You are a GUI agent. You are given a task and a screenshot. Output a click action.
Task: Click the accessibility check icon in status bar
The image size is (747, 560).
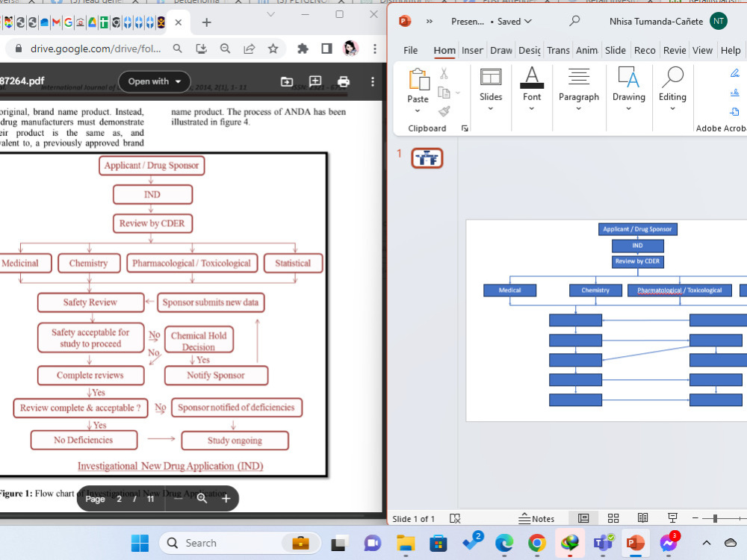[x=455, y=518]
